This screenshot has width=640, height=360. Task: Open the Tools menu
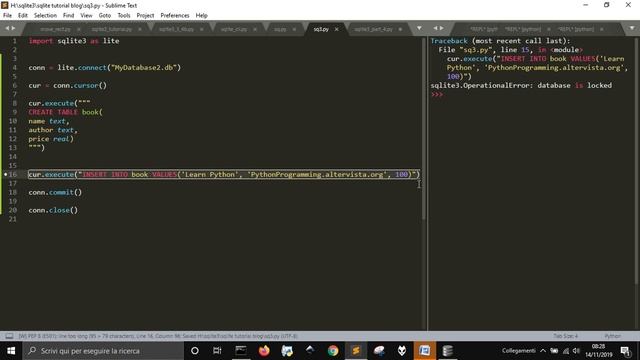tap(124, 16)
